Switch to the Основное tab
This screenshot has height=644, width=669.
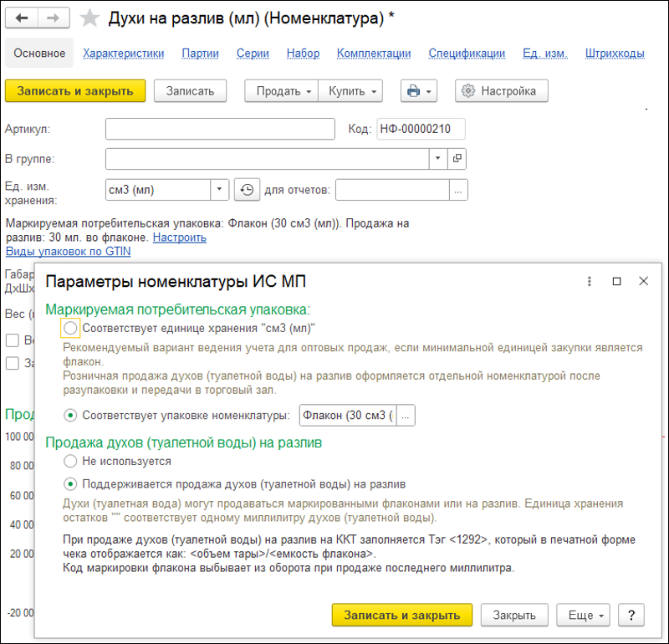[39, 54]
